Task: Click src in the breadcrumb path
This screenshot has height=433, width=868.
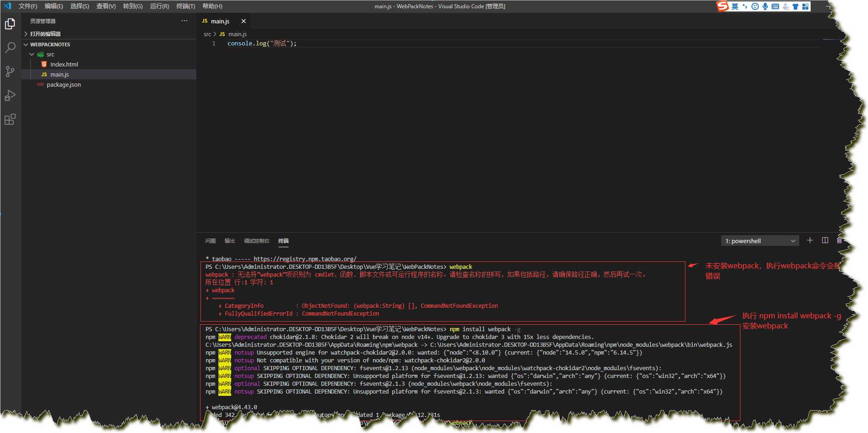Action: [x=207, y=34]
